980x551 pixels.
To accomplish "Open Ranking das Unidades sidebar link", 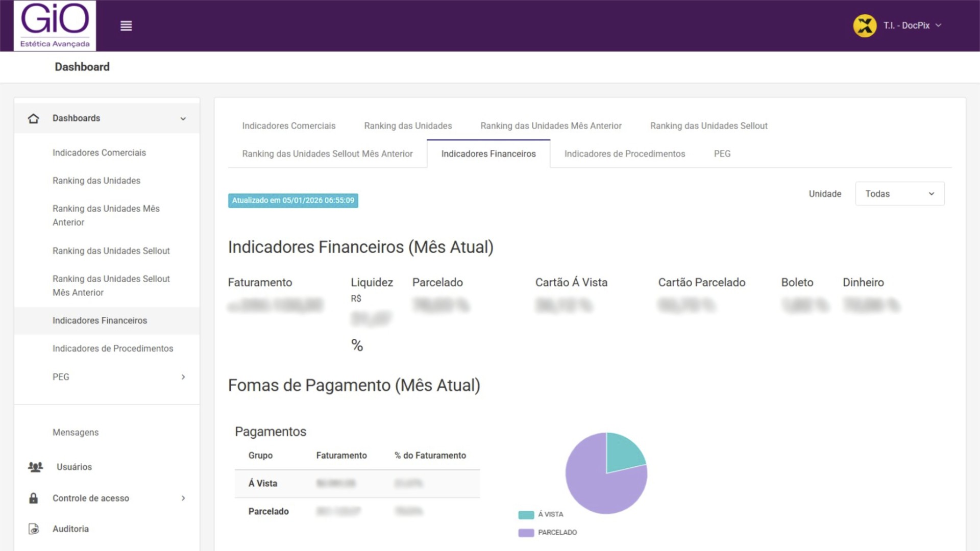I will click(96, 181).
